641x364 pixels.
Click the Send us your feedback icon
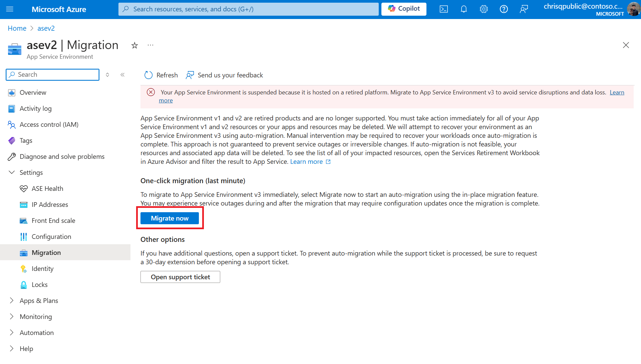coord(190,74)
